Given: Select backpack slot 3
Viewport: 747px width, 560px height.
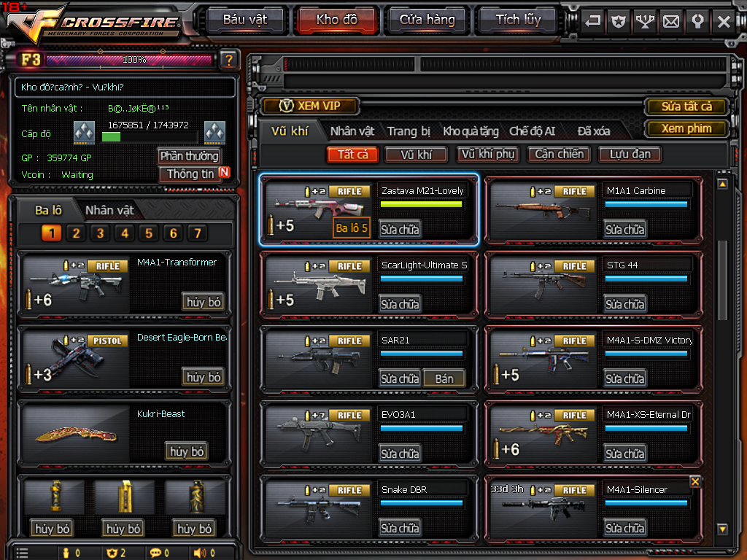Looking at the screenshot, I should (100, 233).
